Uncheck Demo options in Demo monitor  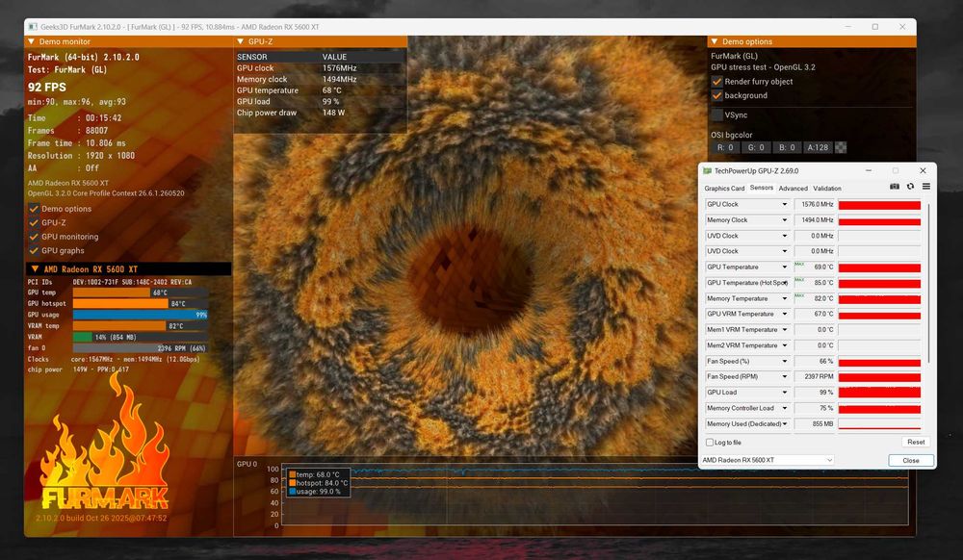(34, 209)
